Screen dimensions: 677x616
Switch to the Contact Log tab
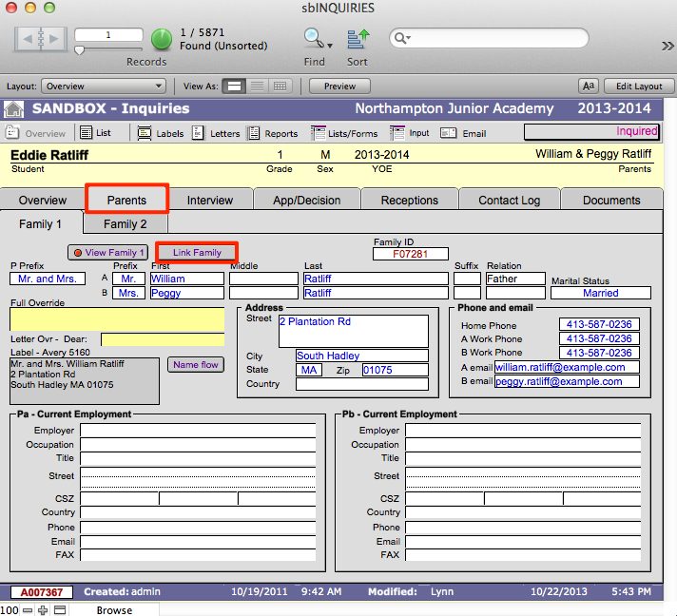coord(509,200)
